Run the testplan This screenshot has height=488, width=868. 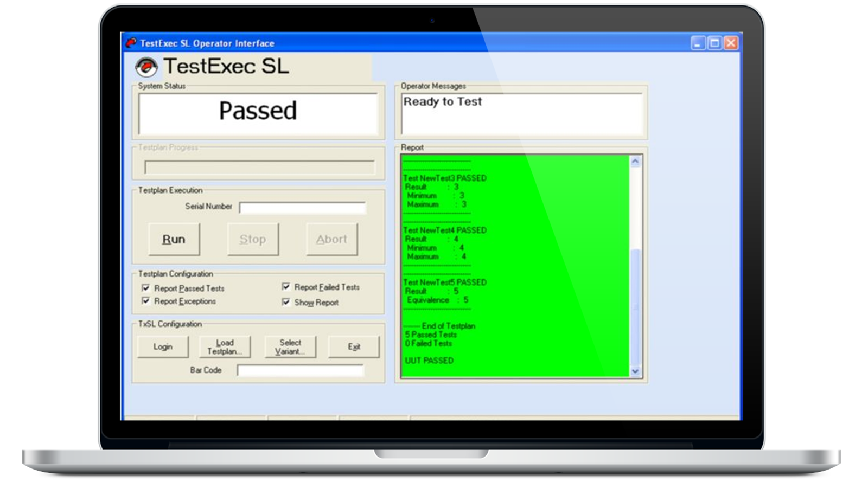[x=174, y=239]
